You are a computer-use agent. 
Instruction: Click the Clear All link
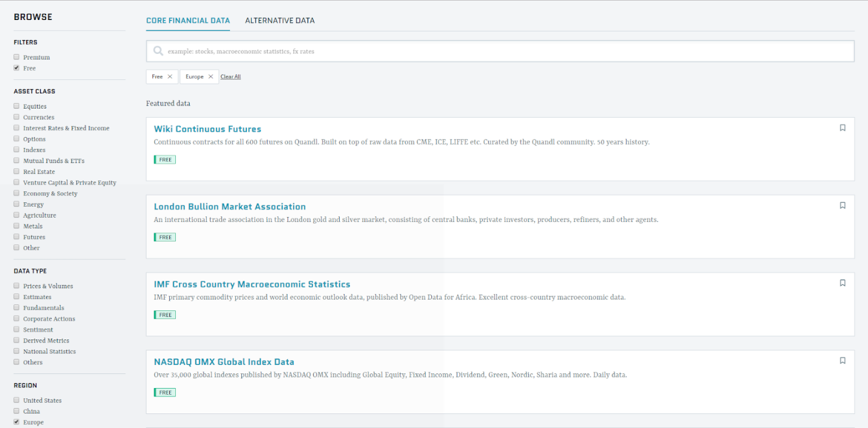coord(230,77)
